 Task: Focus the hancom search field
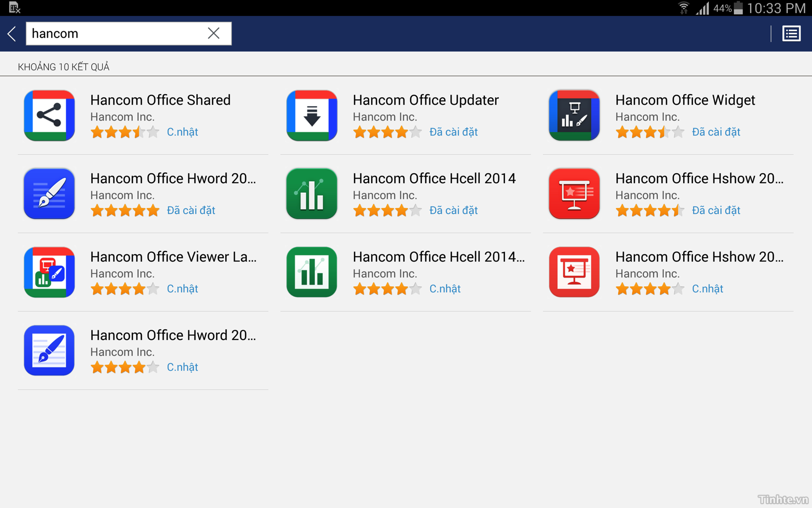128,33
